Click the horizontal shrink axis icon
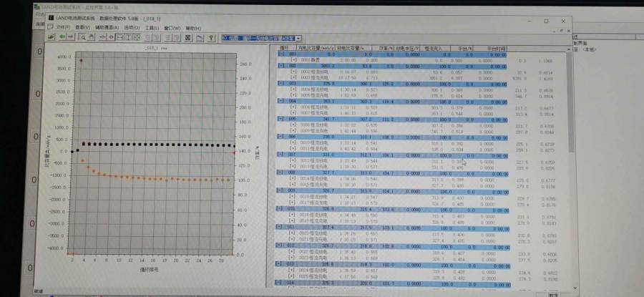Viewport: 644px width, 297px height. point(102,37)
